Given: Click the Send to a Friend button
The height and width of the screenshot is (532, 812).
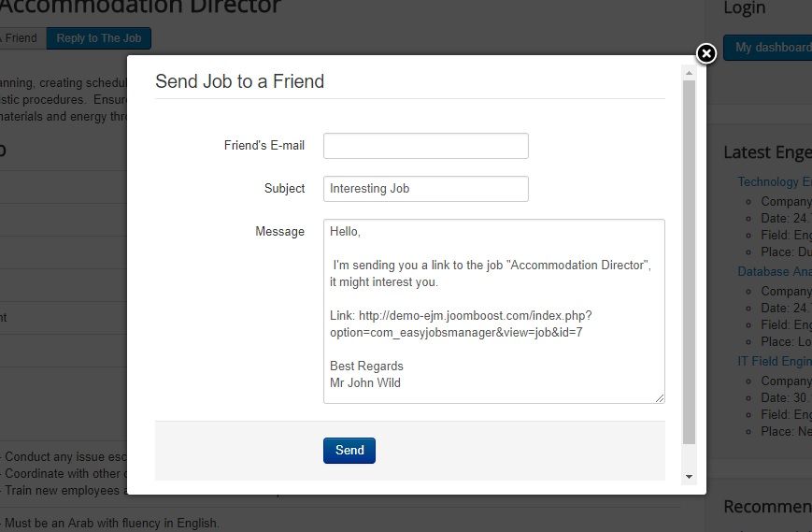Looking at the screenshot, I should (21, 38).
